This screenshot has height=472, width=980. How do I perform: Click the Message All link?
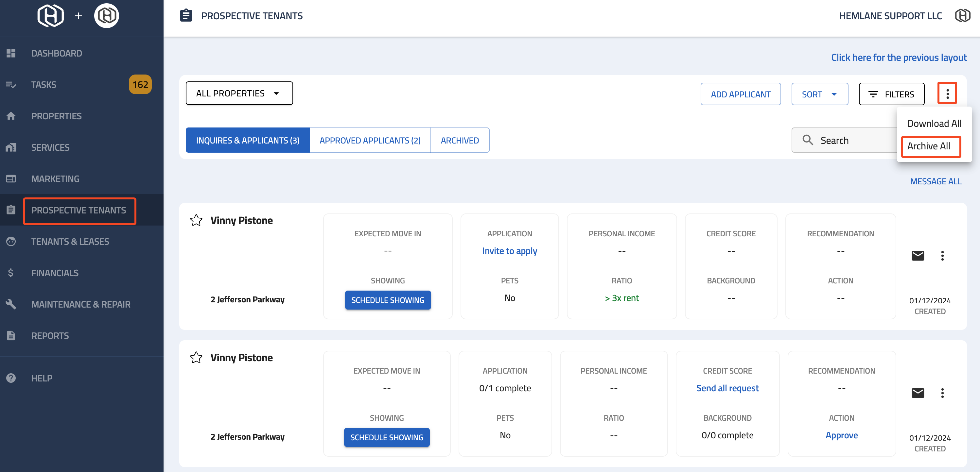click(936, 181)
